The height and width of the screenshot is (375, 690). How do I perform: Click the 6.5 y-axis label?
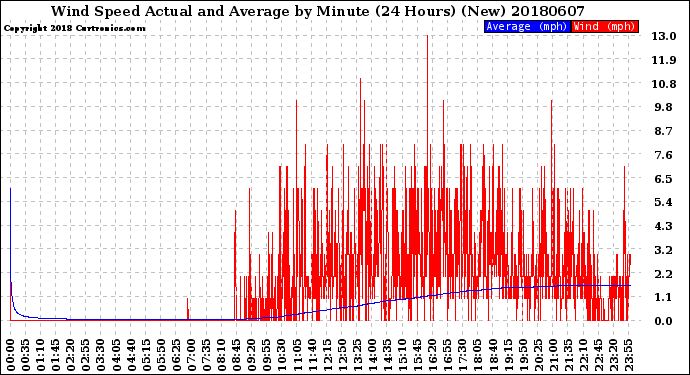[x=664, y=179]
